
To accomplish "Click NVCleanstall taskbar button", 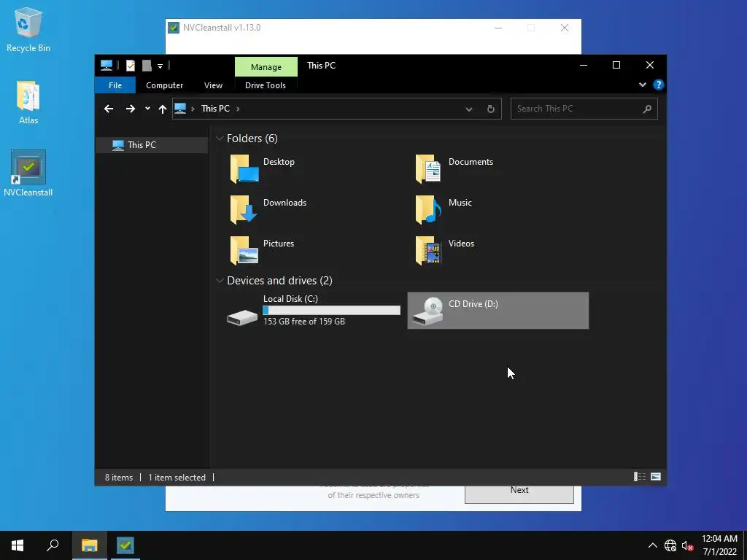I will point(125,545).
